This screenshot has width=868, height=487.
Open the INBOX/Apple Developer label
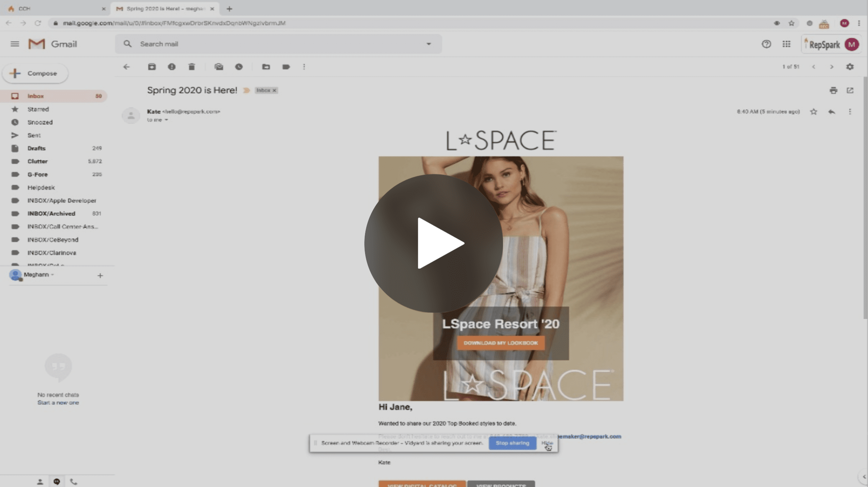coord(54,200)
